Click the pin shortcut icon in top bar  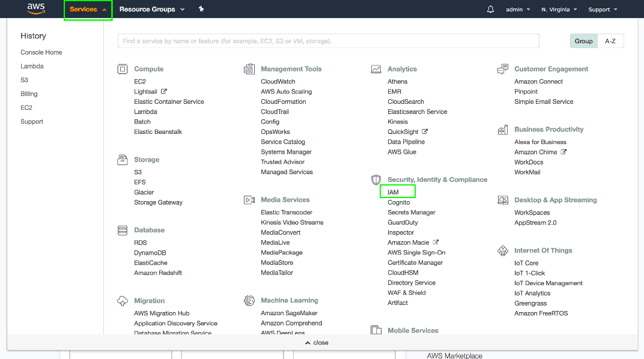(x=201, y=10)
